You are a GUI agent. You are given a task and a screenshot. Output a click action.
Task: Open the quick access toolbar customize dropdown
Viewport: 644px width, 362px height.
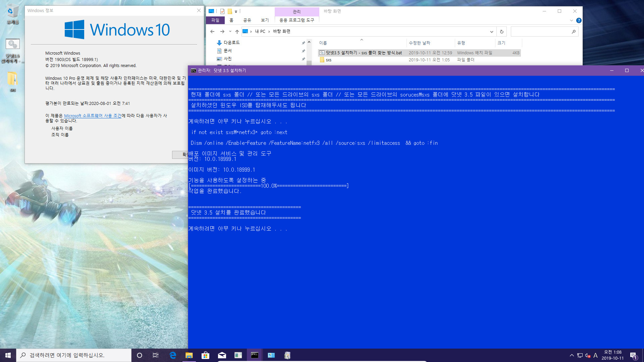(236, 11)
